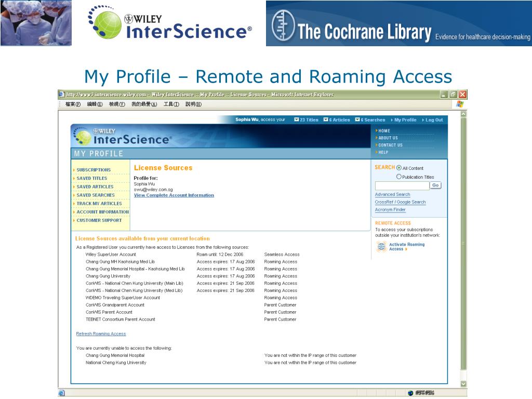The width and height of the screenshot is (532, 399).
Task: Select the Publication Titles radio button
Action: (399, 177)
